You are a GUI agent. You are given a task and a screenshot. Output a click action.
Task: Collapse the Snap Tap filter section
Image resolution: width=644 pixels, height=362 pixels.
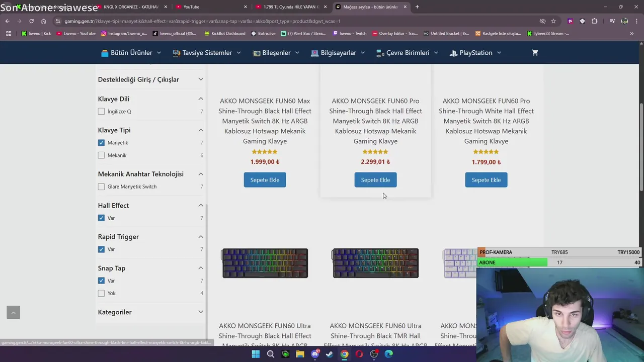[x=201, y=268]
